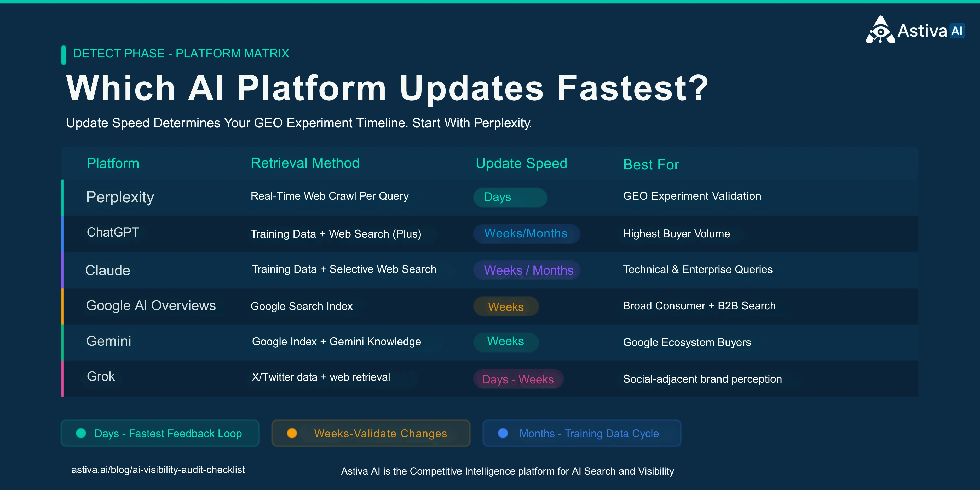The height and width of the screenshot is (490, 980).
Task: Click the Astiva AI brand wordmark
Action: tap(931, 30)
